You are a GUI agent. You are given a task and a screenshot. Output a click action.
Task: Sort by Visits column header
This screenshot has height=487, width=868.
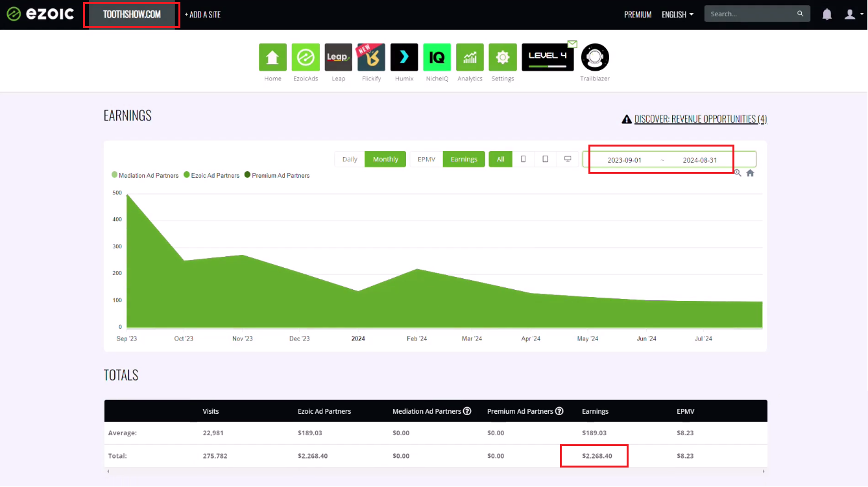tap(211, 411)
